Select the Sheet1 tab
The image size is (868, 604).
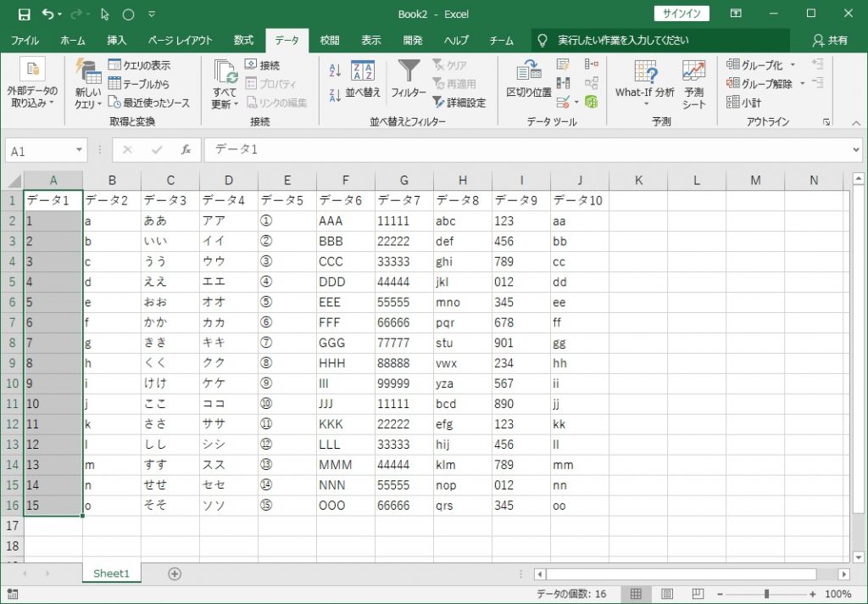click(111, 573)
